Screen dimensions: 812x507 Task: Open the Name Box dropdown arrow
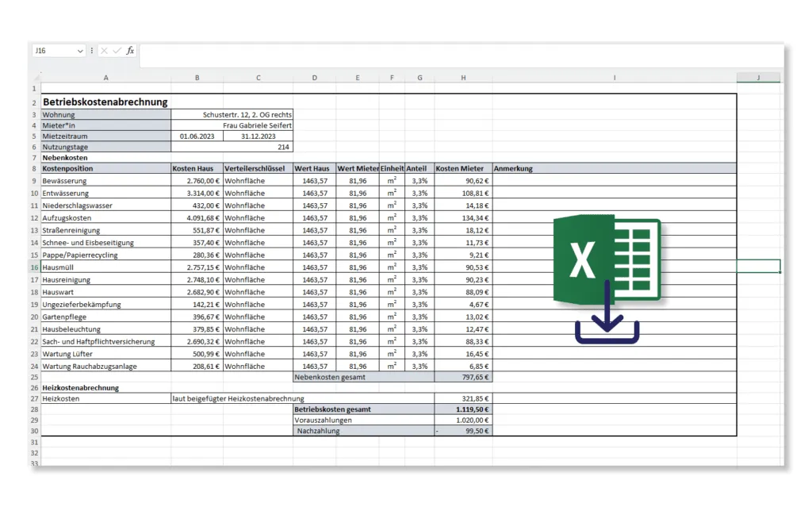82,51
